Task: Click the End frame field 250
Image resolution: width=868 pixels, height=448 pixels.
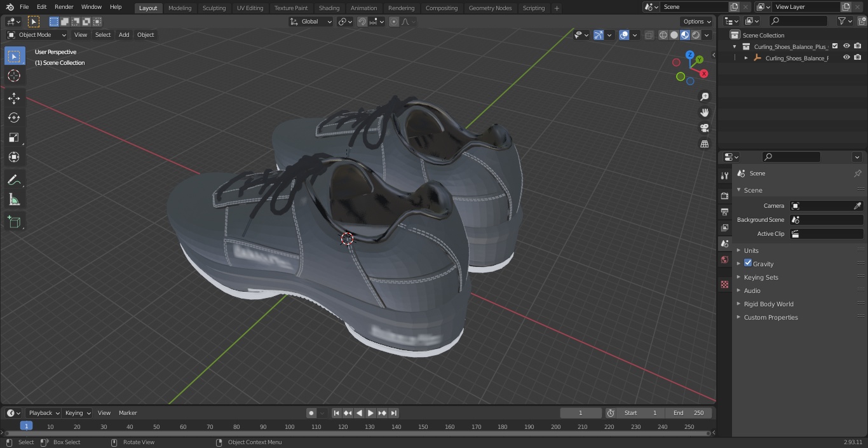Action: point(689,413)
